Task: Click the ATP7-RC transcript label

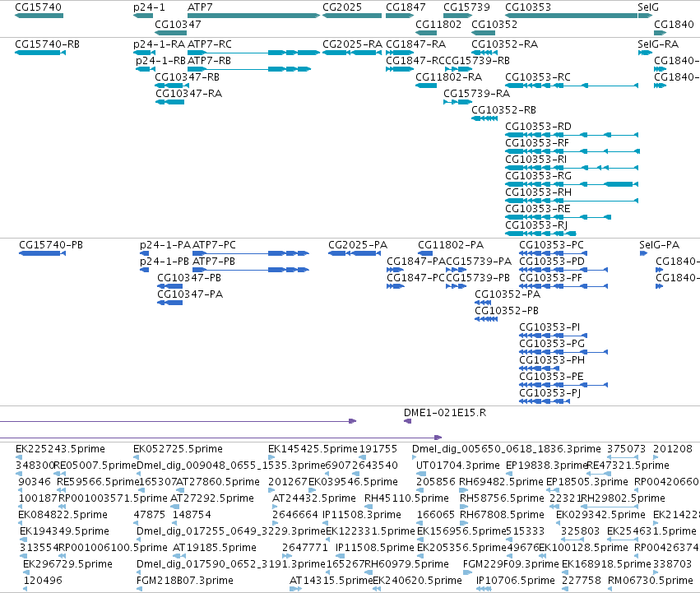Action: click(210, 44)
